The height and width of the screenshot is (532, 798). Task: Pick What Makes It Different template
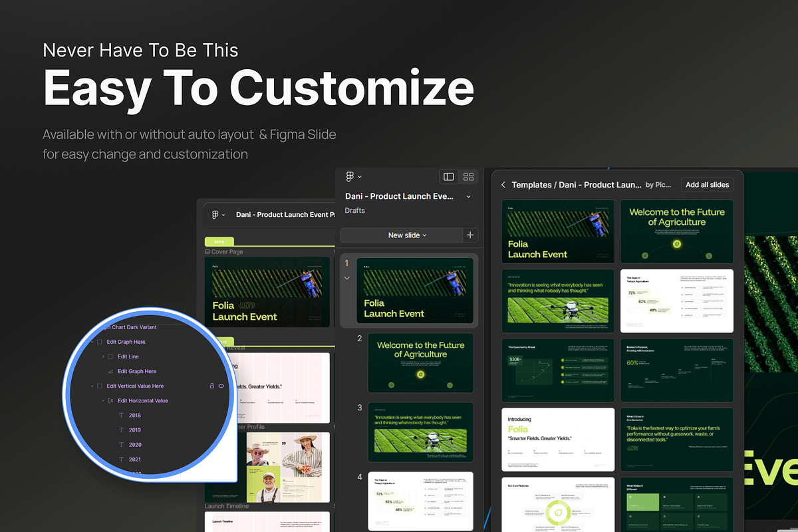(x=677, y=505)
